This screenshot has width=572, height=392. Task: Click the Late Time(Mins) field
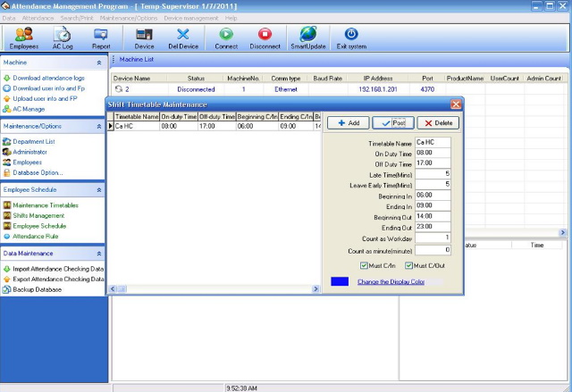click(x=433, y=174)
